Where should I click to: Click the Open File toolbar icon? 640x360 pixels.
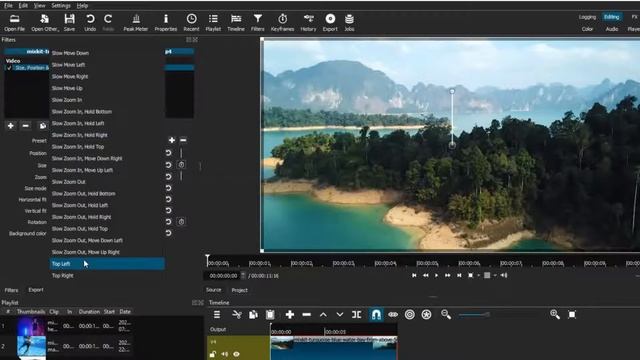point(15,22)
